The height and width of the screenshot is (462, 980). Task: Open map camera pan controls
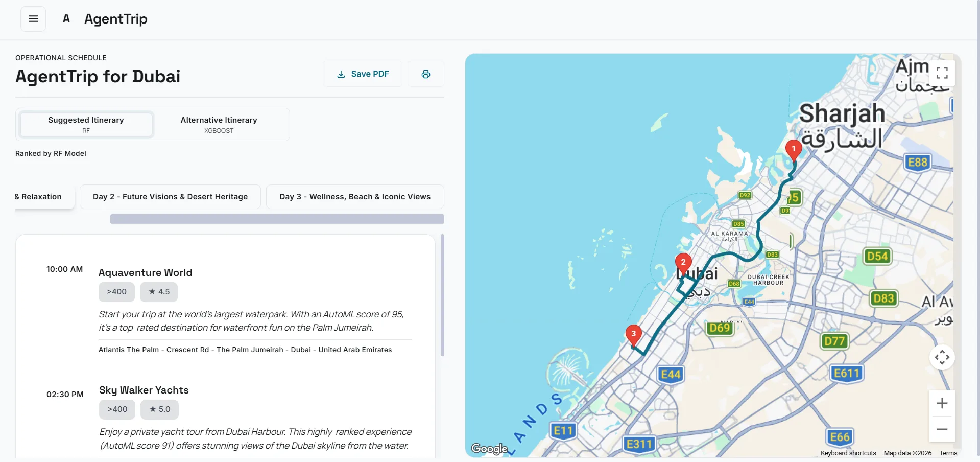point(942,357)
